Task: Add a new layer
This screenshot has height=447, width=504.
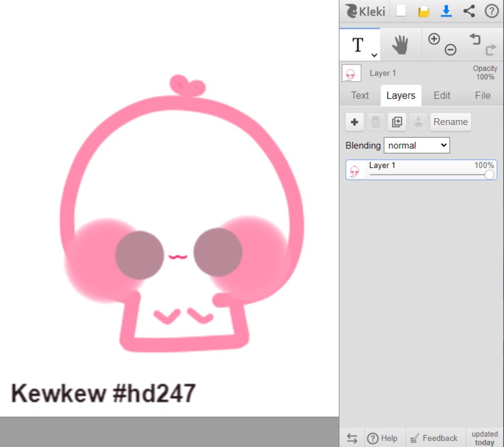Action: coord(354,122)
